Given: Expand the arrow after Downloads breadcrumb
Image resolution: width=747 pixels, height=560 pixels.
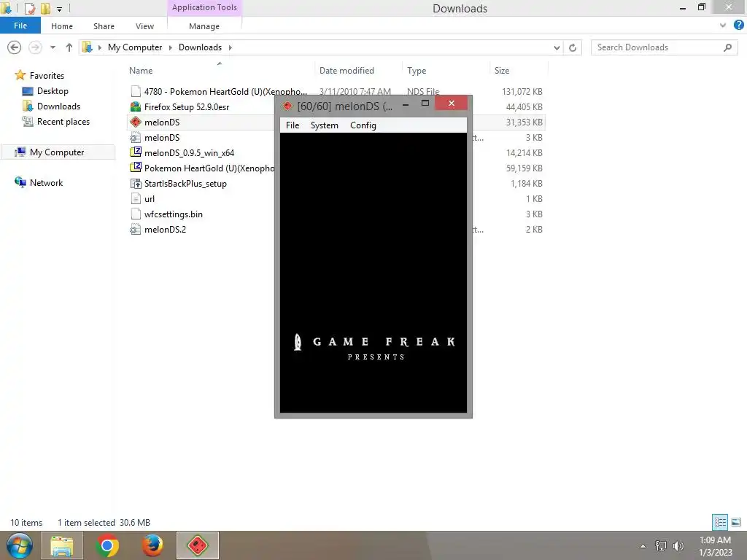Looking at the screenshot, I should pos(230,47).
